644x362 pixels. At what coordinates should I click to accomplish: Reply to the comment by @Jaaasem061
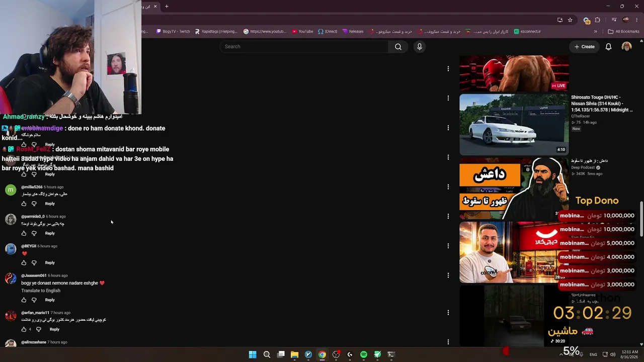50,300
